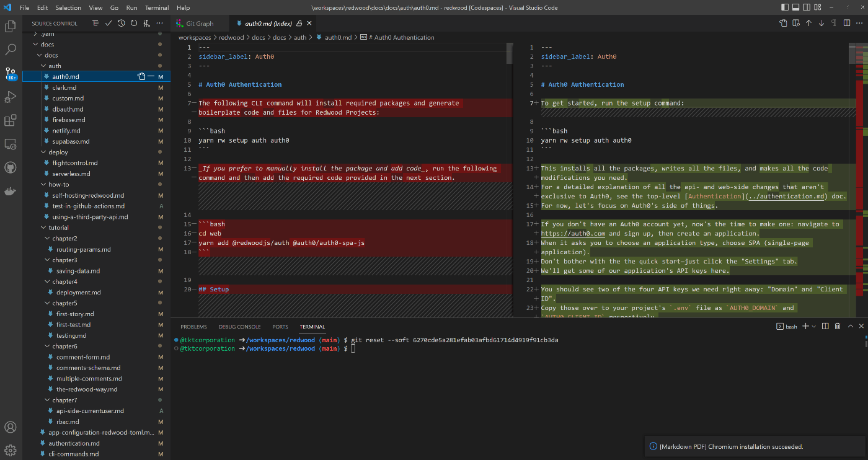Open the Terminal menu
The width and height of the screenshot is (868, 460).
[x=157, y=7]
